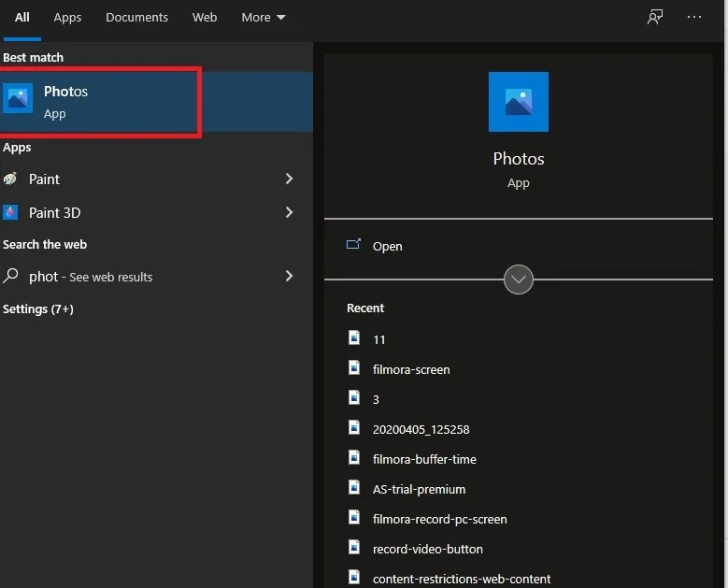728x588 pixels.
Task: Open the three-dot options menu
Action: point(694,17)
